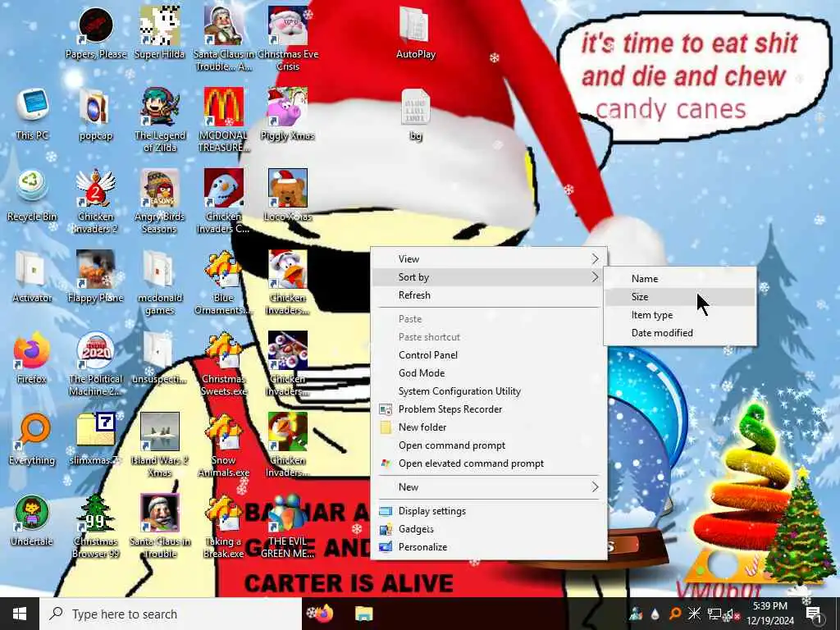Open the volume tray icon
Screen dimensions: 840x630
732,614
